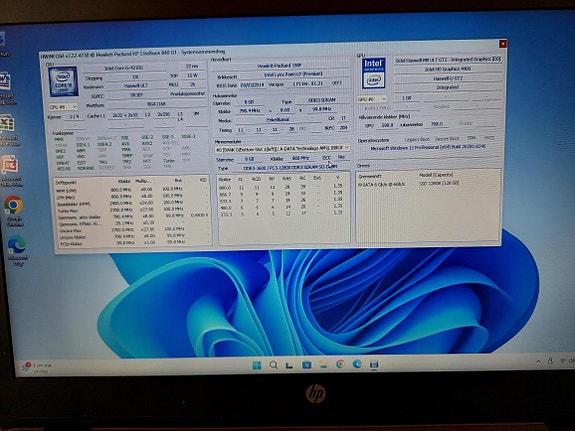The height and width of the screenshot is (431, 575).
Task: Open taskbar Search magnifier
Action: click(273, 365)
